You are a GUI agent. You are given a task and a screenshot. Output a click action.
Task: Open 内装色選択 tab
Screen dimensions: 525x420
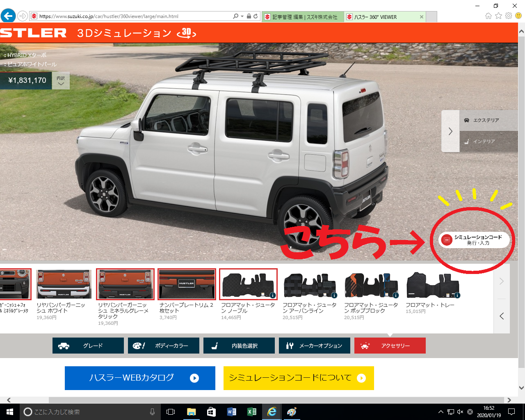point(239,346)
